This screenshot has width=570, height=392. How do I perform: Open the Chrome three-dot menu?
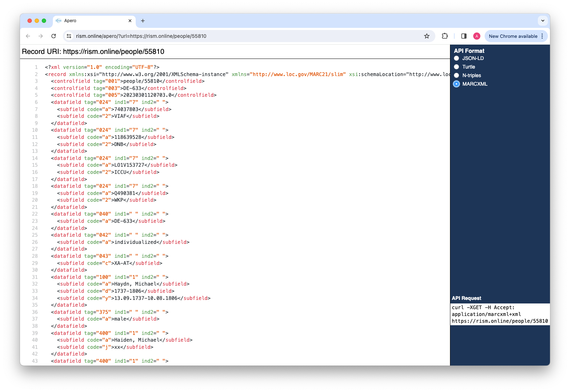pos(542,36)
